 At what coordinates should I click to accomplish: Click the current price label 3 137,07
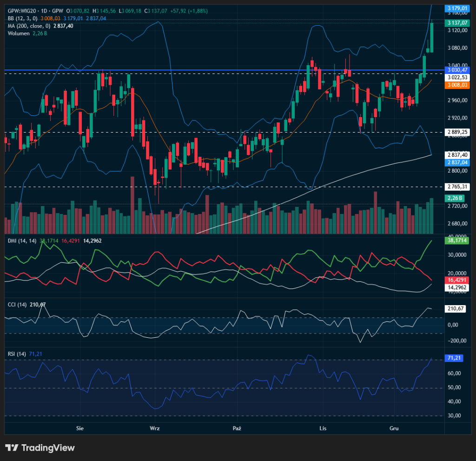pyautogui.click(x=457, y=22)
